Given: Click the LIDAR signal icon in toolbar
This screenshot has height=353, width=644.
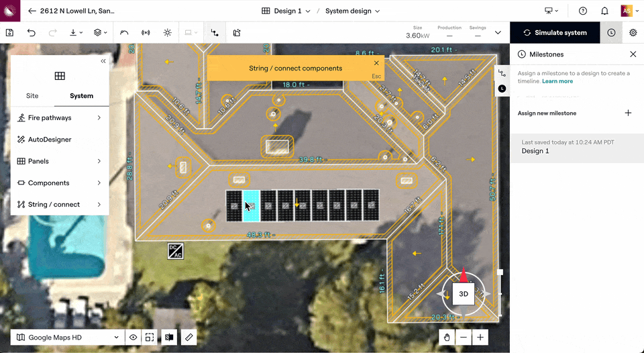Looking at the screenshot, I should [146, 32].
